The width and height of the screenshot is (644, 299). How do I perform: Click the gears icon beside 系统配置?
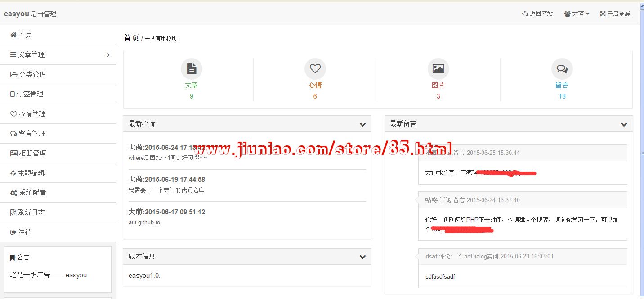pyautogui.click(x=14, y=193)
